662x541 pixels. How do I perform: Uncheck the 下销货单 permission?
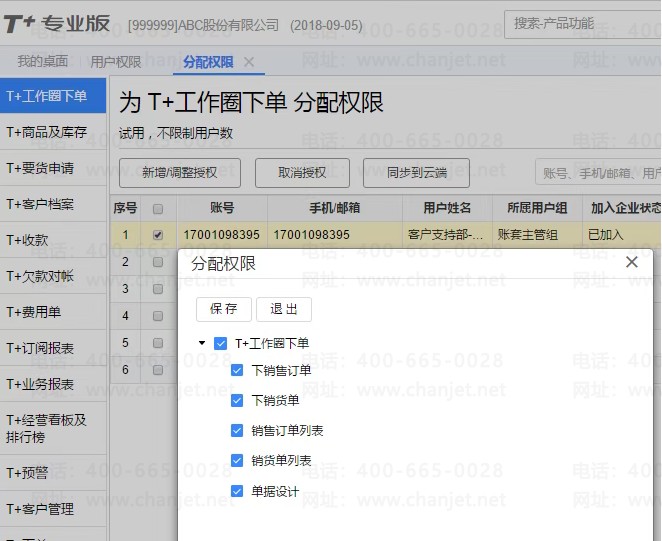[237, 400]
